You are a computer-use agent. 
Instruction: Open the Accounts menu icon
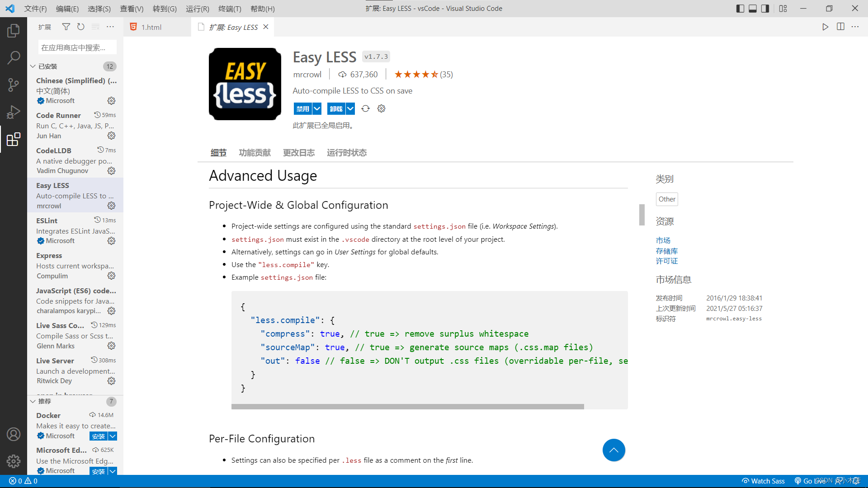14,434
